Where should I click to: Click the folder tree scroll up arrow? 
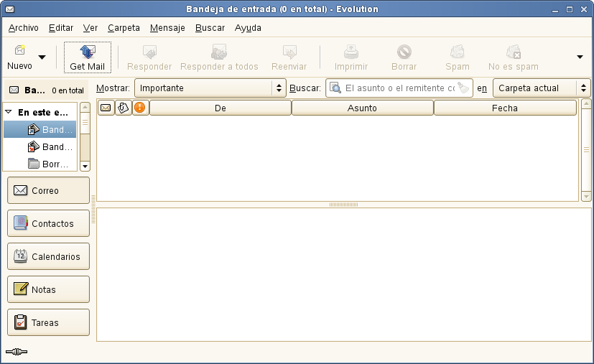[85, 108]
